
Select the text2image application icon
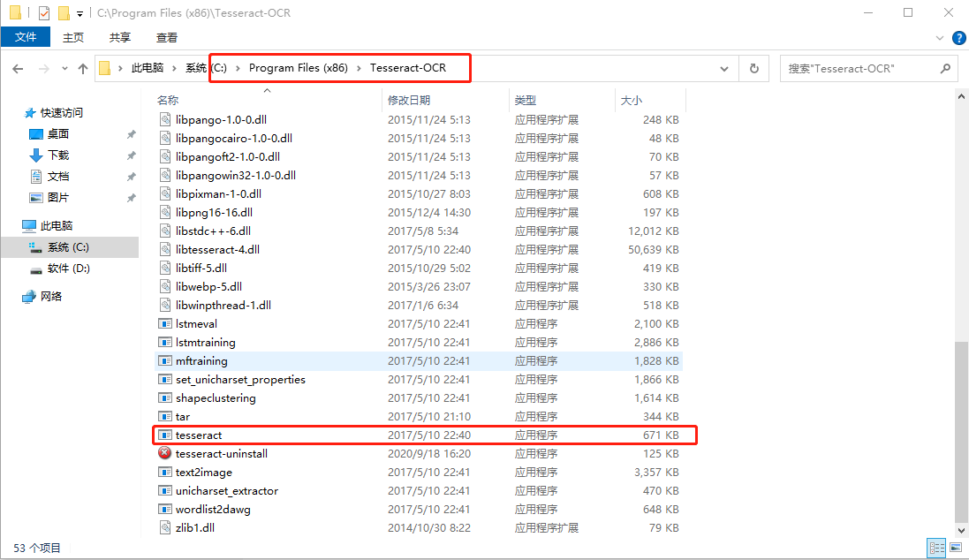(165, 472)
